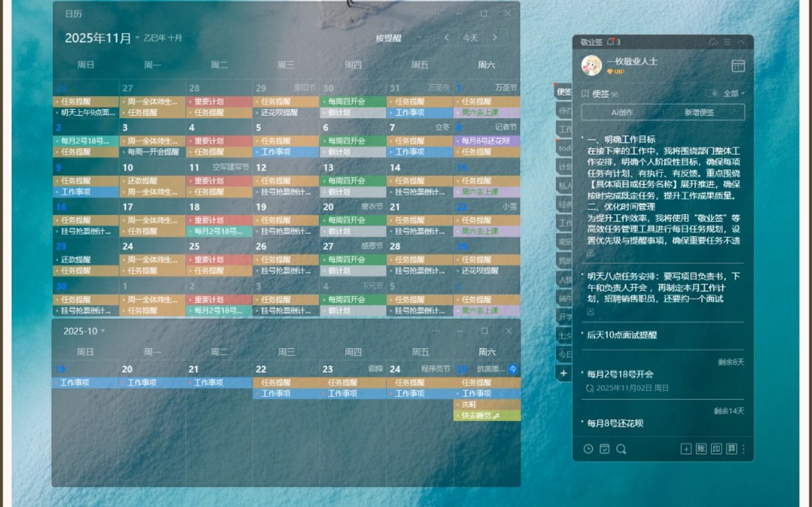
Task: Open the 印 stamp icon
Action: tap(717, 449)
